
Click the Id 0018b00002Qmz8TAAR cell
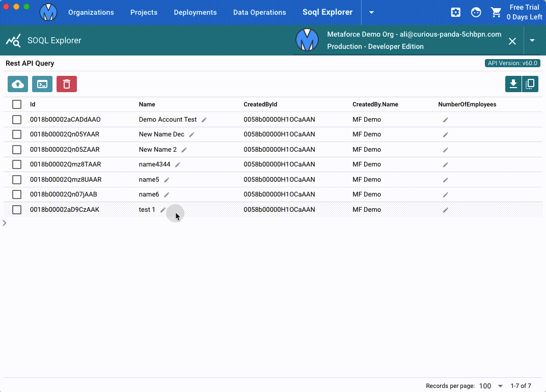tap(66, 164)
